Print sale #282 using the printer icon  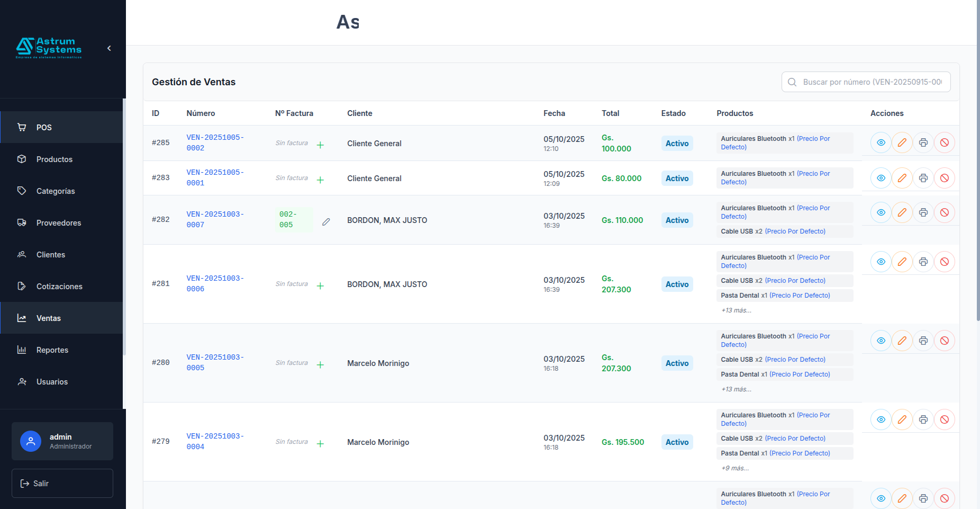click(x=923, y=212)
